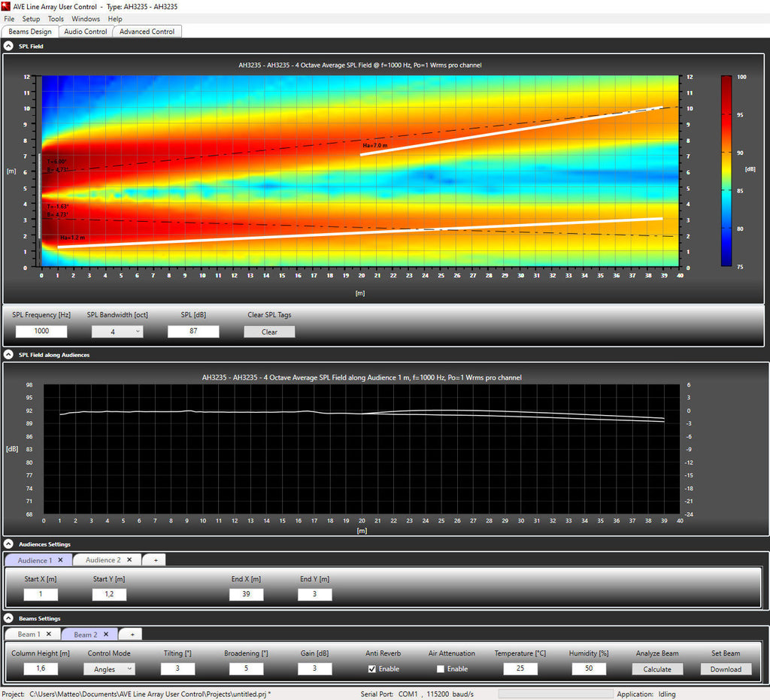Open the File menu
770x700 pixels.
tap(9, 19)
